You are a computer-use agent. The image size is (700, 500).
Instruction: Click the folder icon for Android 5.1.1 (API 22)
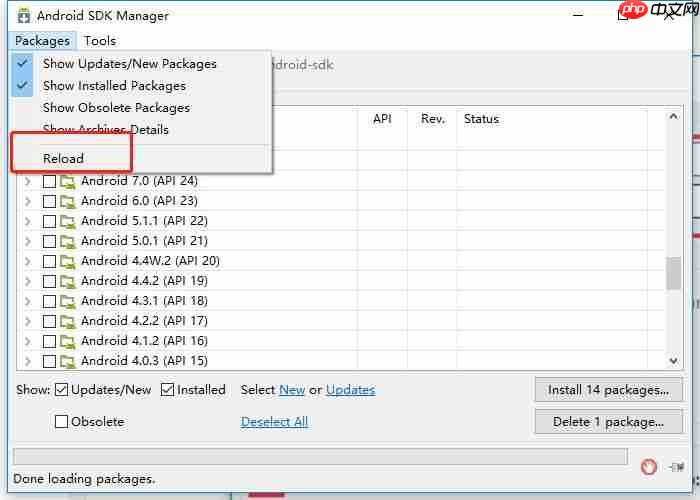coord(68,221)
